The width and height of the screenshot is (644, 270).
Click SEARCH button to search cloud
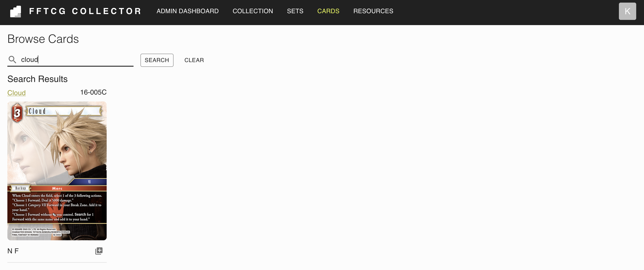click(x=157, y=60)
